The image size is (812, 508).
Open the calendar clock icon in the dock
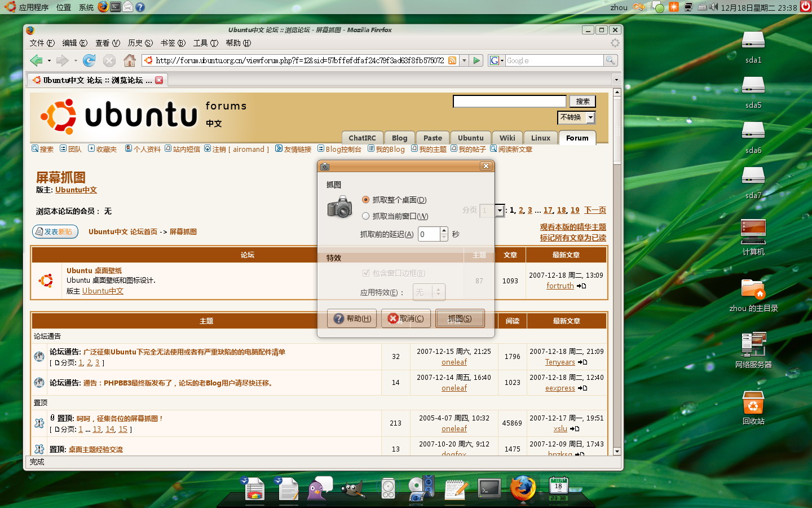[x=558, y=489]
